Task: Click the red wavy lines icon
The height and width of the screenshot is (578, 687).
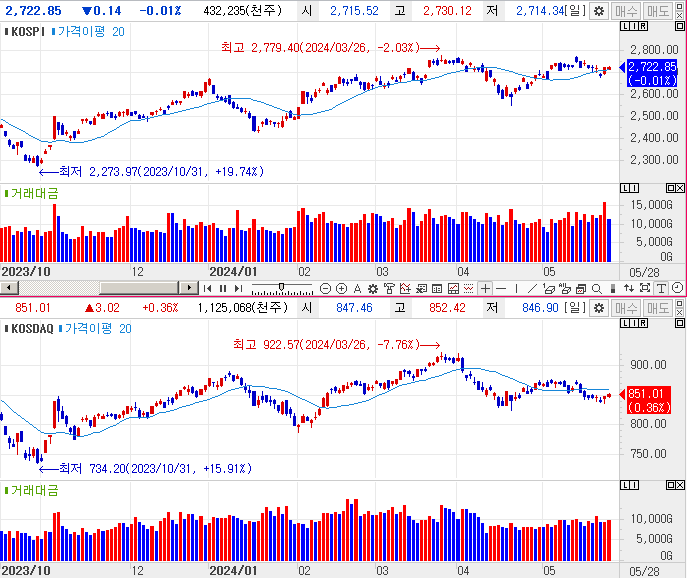Action: (x=468, y=288)
